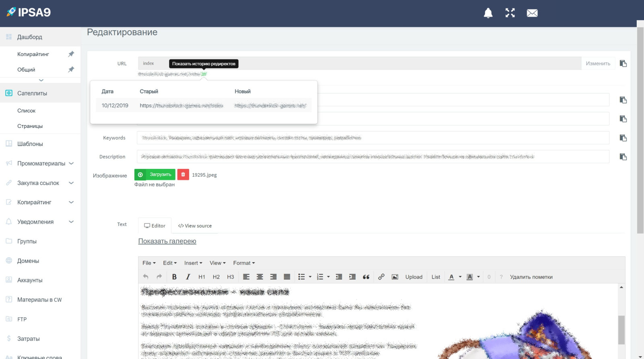Switch to the Editor tab

[155, 226]
